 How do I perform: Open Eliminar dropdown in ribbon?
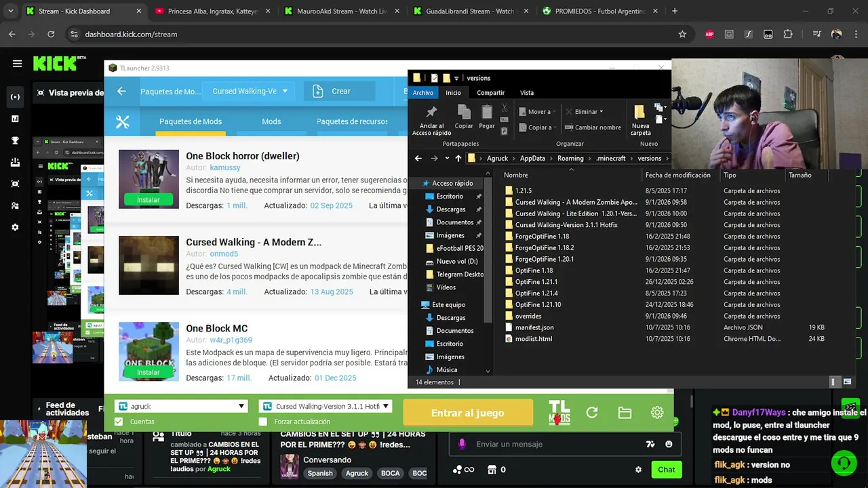583,112
